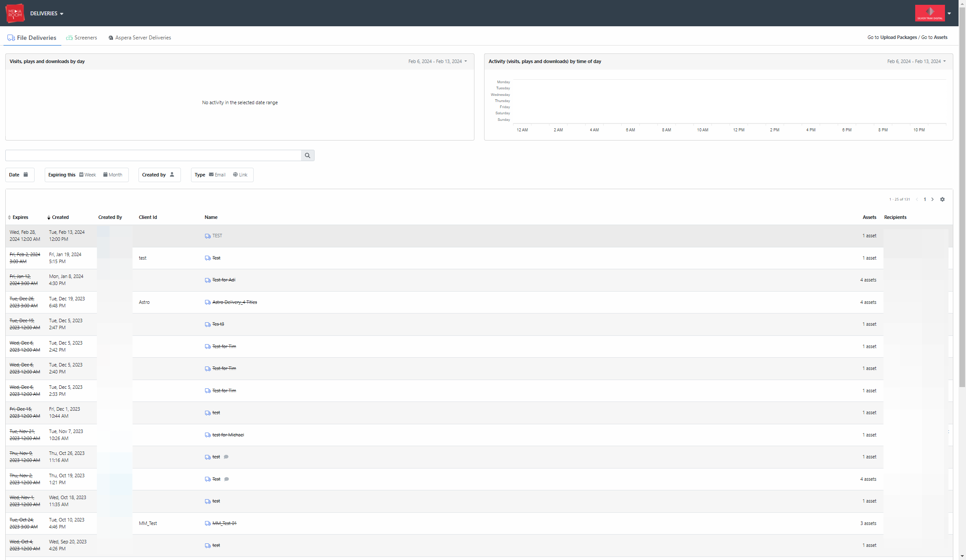Click delivery icon beside TEST
This screenshot has width=966, height=560.
208,236
